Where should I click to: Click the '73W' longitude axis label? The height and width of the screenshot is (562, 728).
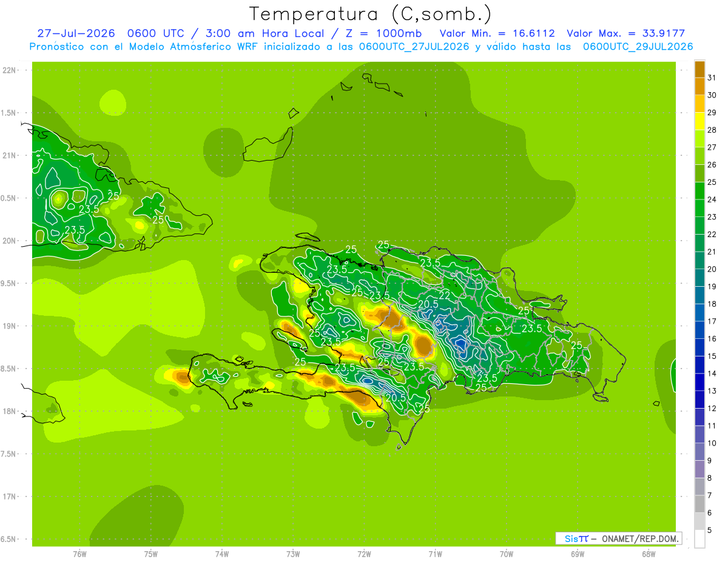point(293,554)
